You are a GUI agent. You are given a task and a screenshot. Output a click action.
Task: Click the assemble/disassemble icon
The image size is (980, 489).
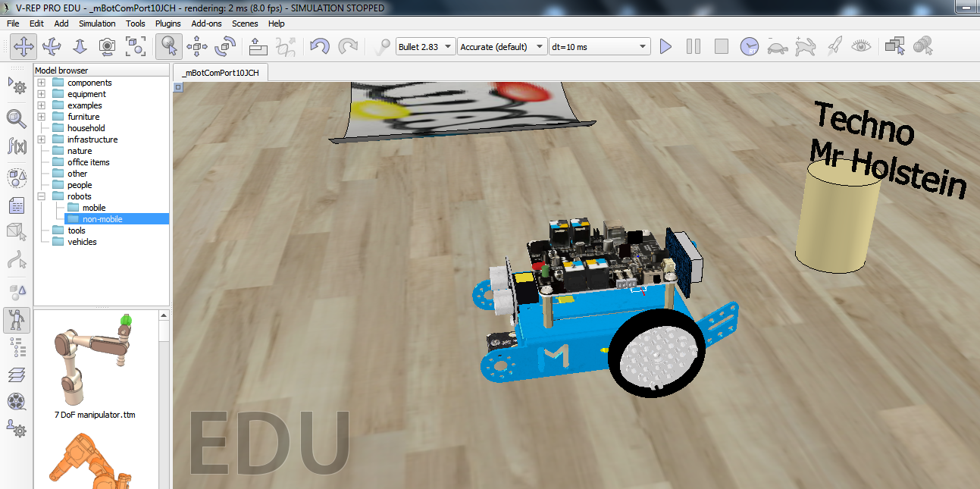(258, 46)
